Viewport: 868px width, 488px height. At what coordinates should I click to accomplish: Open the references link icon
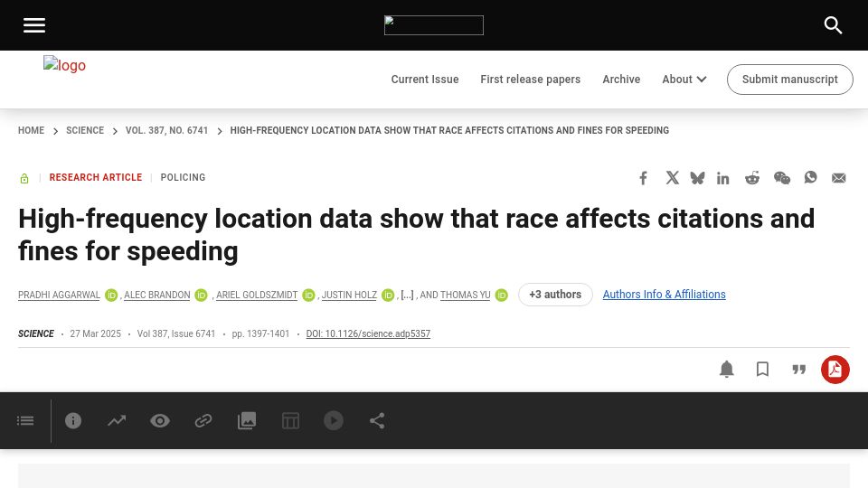[x=203, y=421]
